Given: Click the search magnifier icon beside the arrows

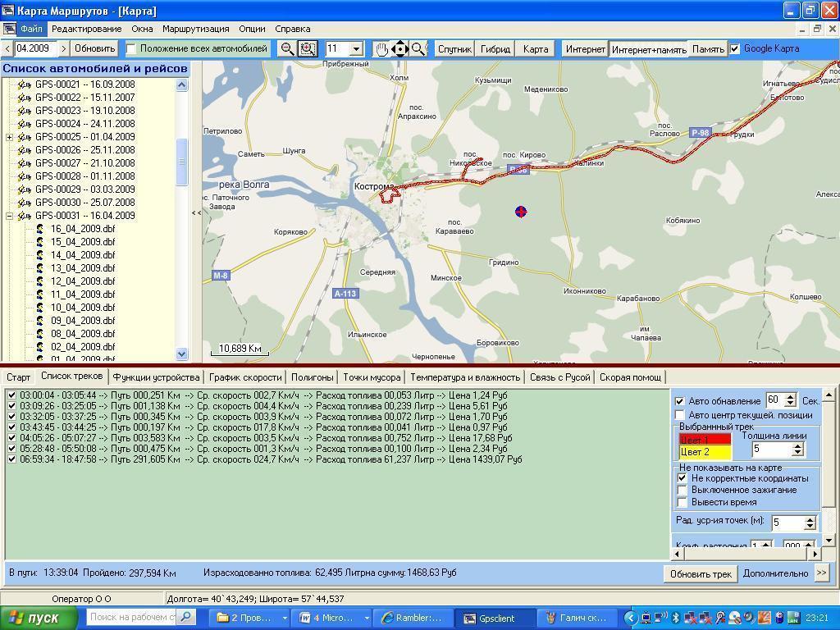Looking at the screenshot, I should [x=419, y=49].
